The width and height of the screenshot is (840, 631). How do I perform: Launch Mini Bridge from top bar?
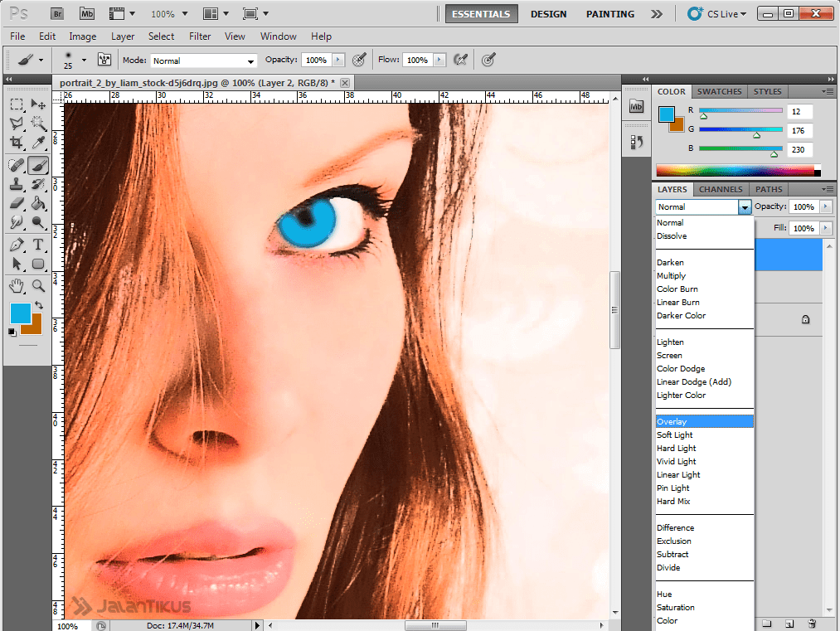pyautogui.click(x=87, y=14)
